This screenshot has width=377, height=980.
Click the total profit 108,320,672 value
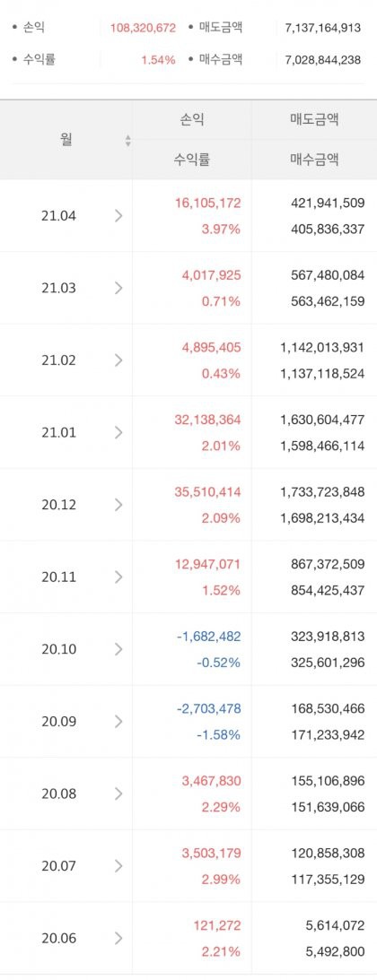[x=144, y=28]
